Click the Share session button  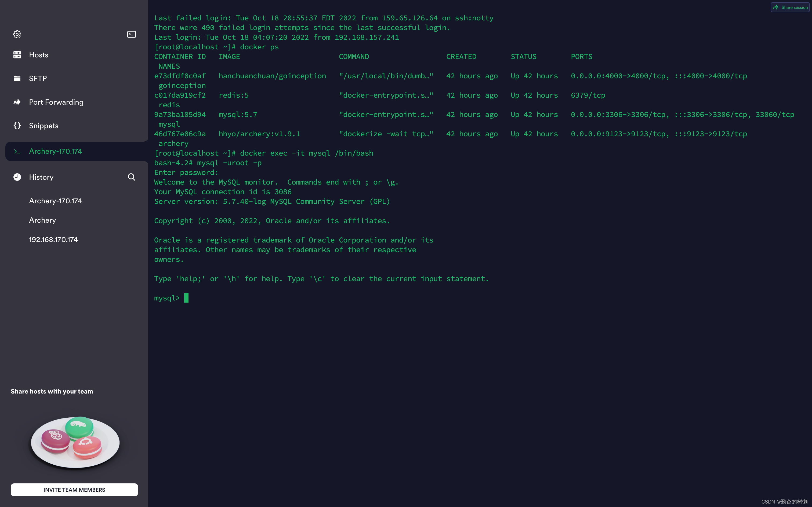pyautogui.click(x=790, y=7)
